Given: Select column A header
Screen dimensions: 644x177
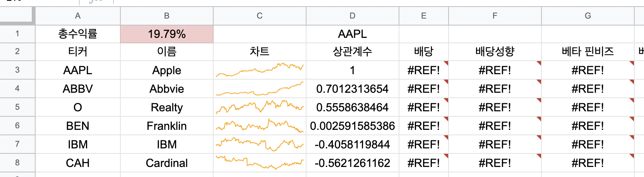Looking at the screenshot, I should [x=78, y=16].
